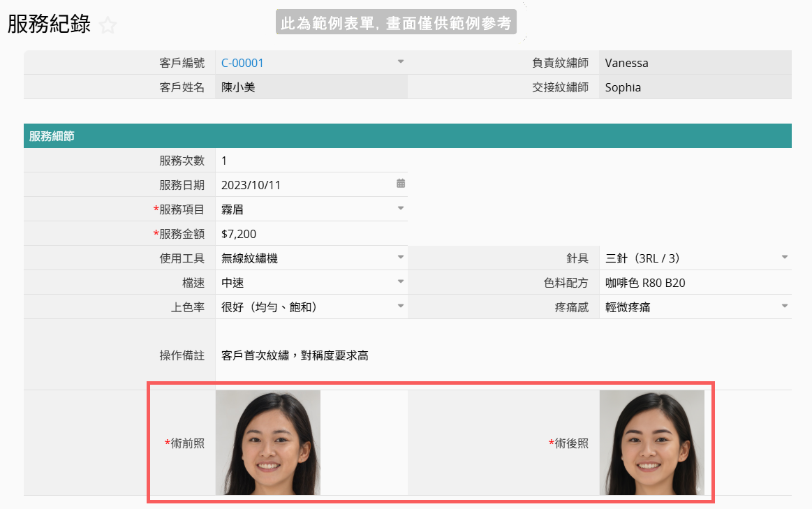Click the 色料配方 text field
Screen dimensions: 812x509
pyautogui.click(x=695, y=283)
